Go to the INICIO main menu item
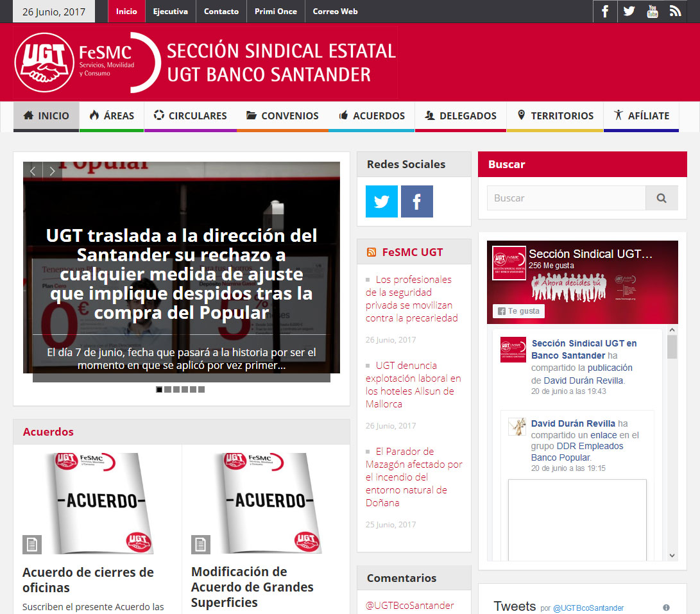The height and width of the screenshot is (614, 700). pos(46,116)
